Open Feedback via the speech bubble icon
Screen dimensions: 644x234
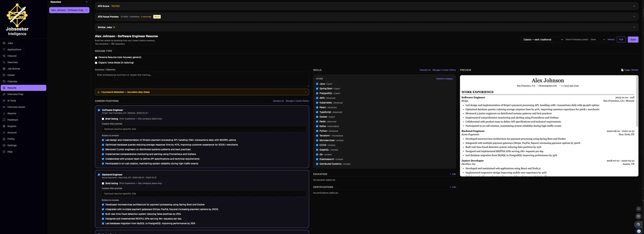click(x=4, y=120)
